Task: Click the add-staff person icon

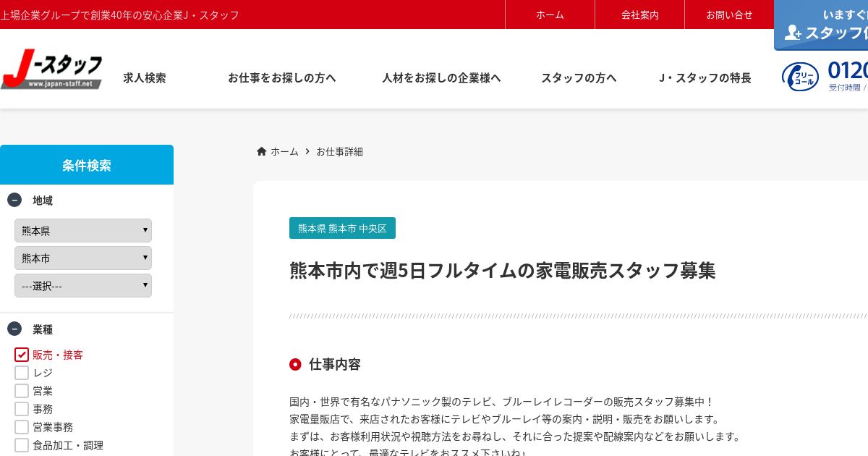Action: click(x=793, y=33)
